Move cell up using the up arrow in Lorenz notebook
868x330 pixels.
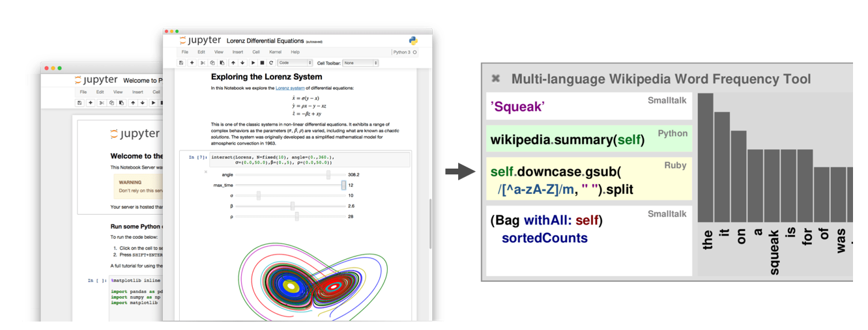coord(233,63)
